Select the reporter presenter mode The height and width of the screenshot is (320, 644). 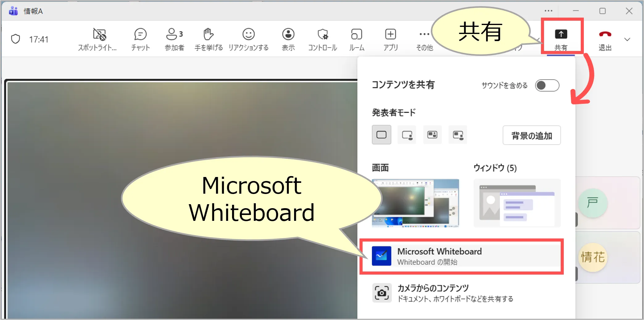tap(458, 135)
